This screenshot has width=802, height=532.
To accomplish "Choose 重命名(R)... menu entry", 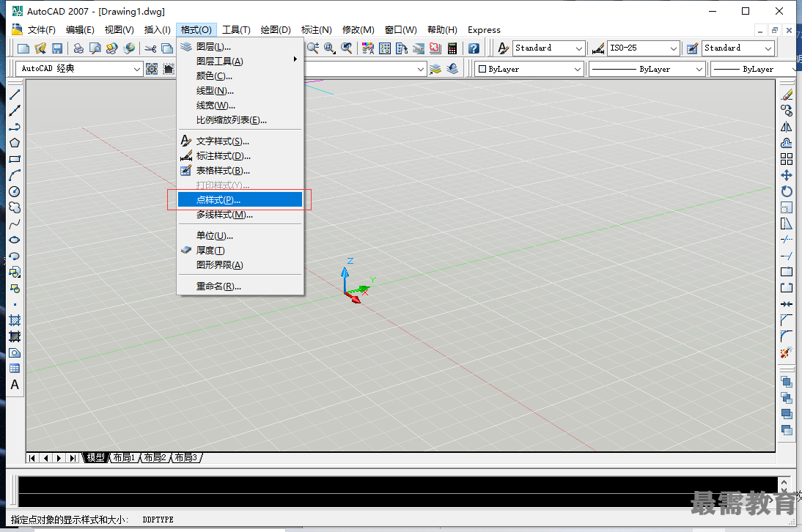I will click(240, 287).
